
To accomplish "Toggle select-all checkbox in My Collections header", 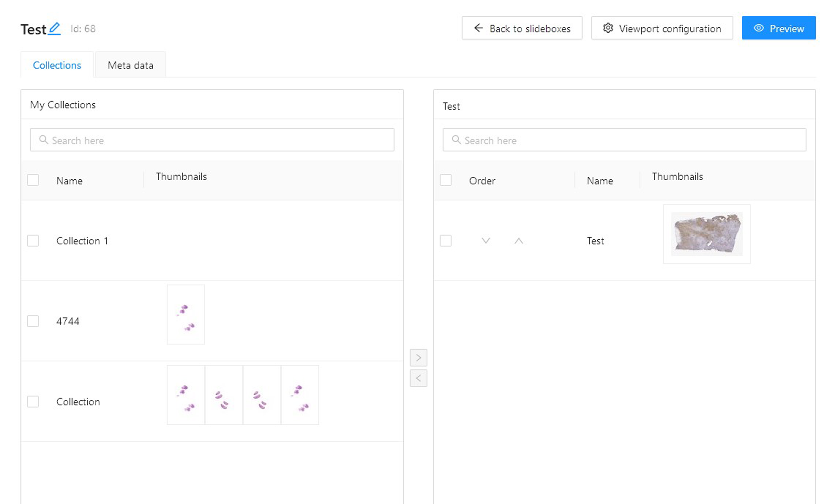I will 33,180.
